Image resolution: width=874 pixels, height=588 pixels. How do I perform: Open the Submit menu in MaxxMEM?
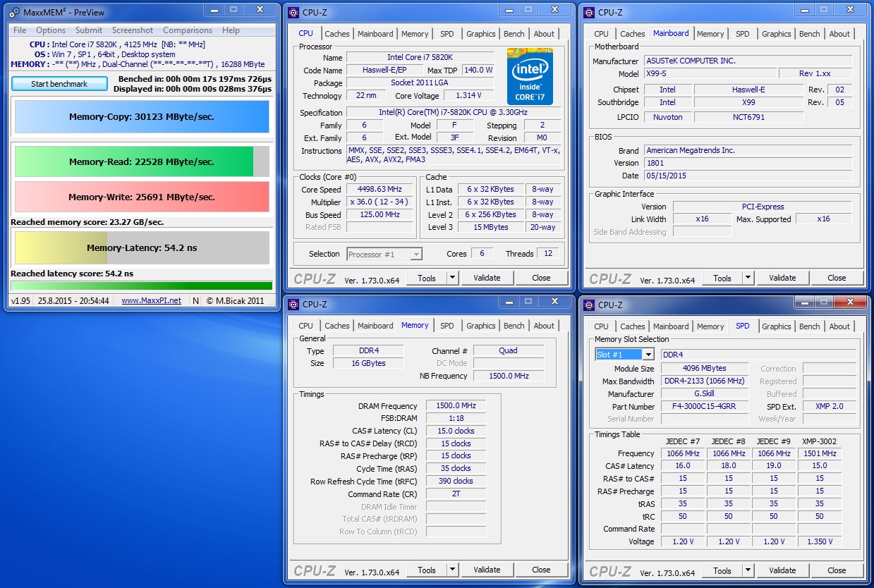[89, 30]
